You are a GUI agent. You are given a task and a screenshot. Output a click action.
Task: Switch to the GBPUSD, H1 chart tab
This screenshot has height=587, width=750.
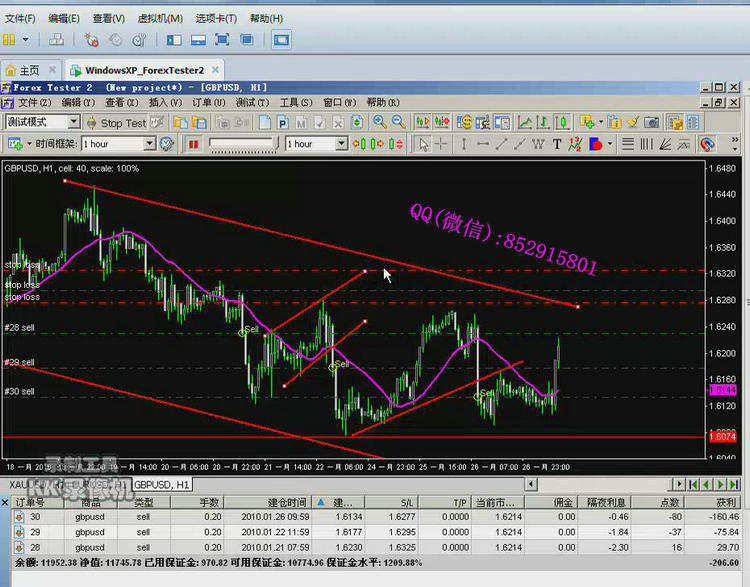[161, 484]
